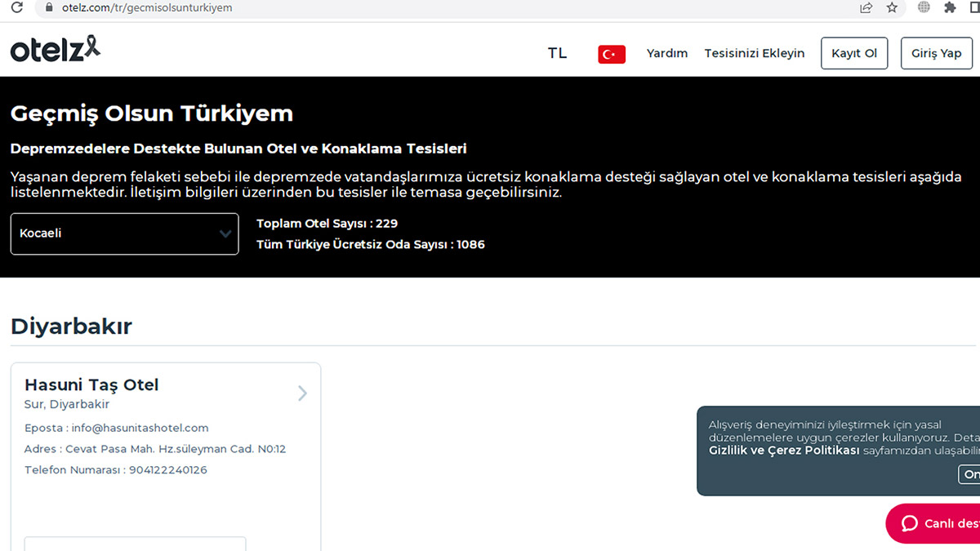Click the globe icon in browser toolbar
This screenshot has width=980, height=551.
click(924, 7)
